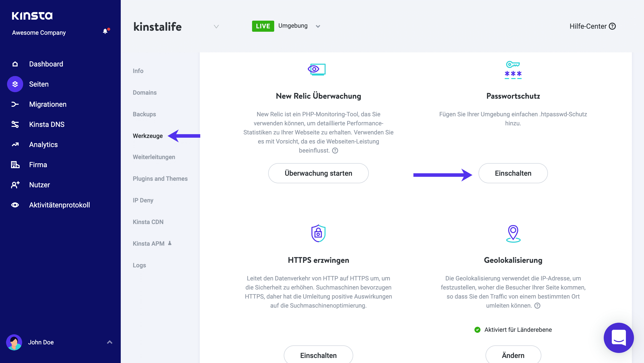Click the Analytics trend icon

[15, 144]
